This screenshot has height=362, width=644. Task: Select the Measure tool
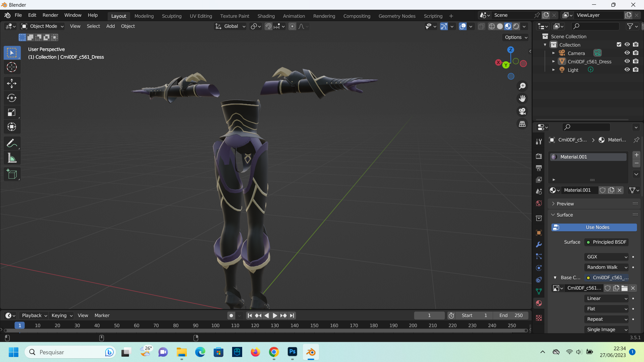click(x=12, y=158)
